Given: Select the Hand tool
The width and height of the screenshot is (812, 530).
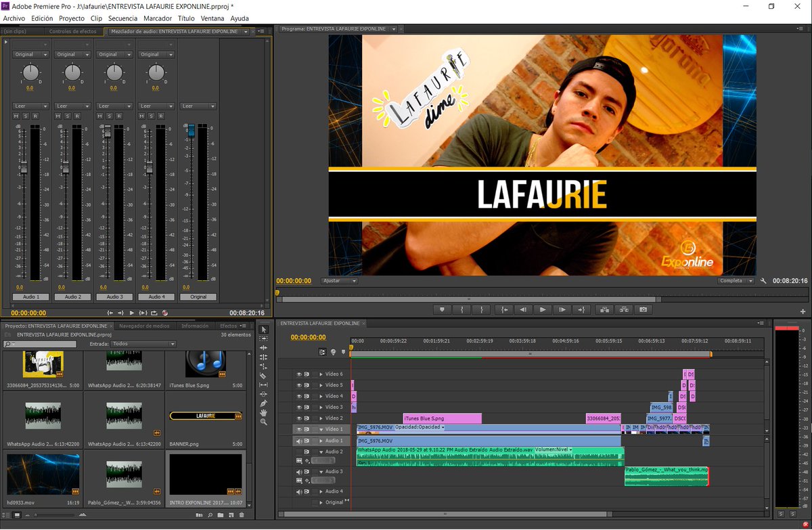Looking at the screenshot, I should (264, 412).
